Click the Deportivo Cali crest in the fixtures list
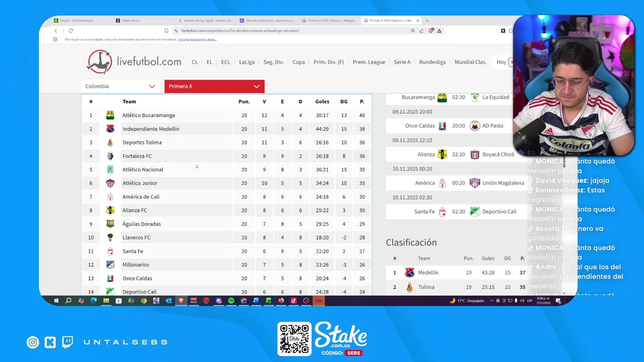644x362 pixels. [x=475, y=212]
